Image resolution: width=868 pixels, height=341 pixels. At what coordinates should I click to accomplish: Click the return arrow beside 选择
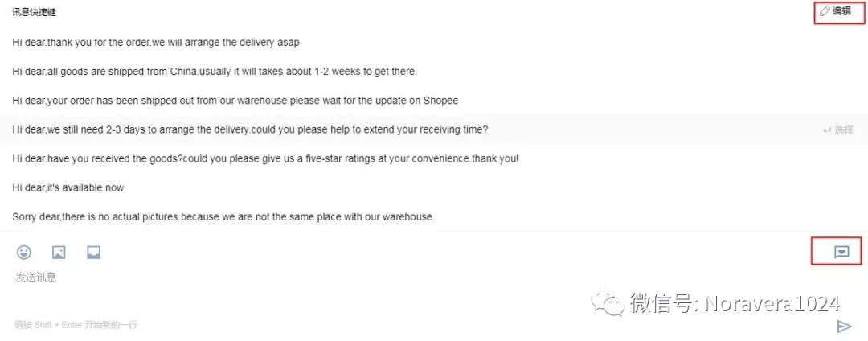click(828, 130)
